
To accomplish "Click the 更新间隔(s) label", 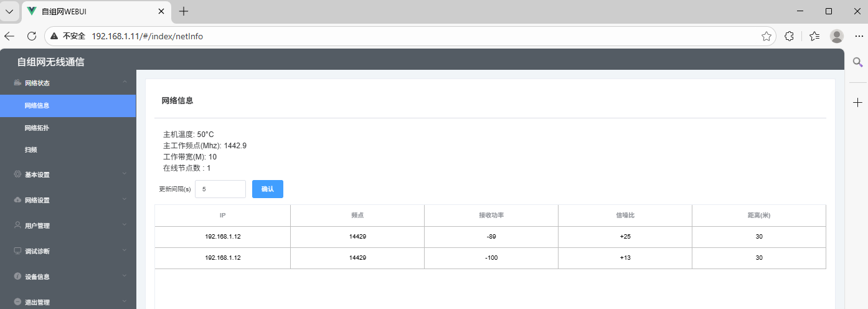I will 175,189.
